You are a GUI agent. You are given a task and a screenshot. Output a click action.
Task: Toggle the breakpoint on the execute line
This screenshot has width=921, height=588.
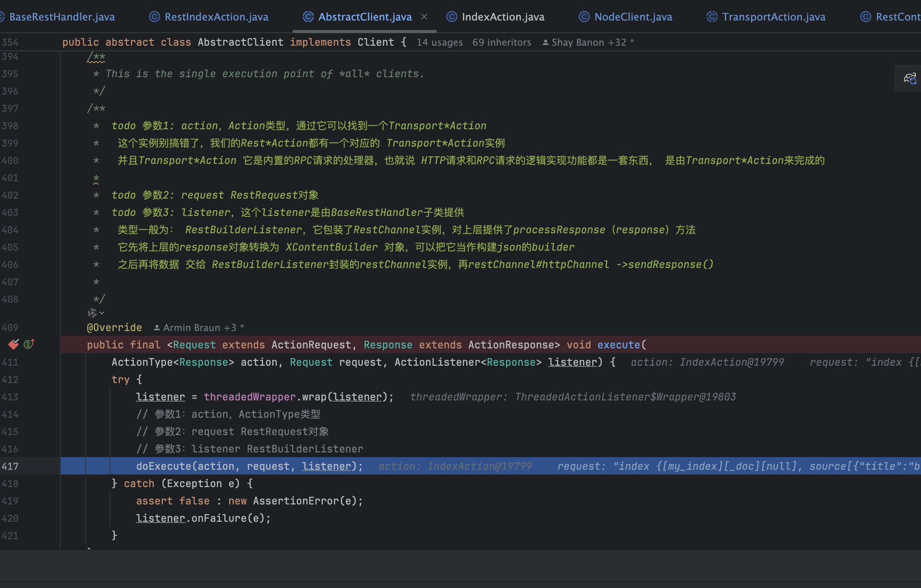(x=13, y=344)
